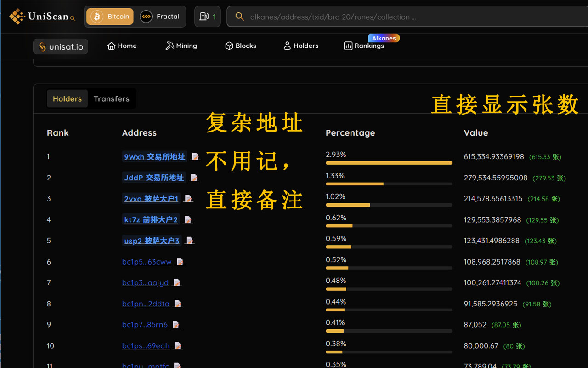The width and height of the screenshot is (588, 368).
Task: Open the 2vxa labeled address
Action: point(151,199)
